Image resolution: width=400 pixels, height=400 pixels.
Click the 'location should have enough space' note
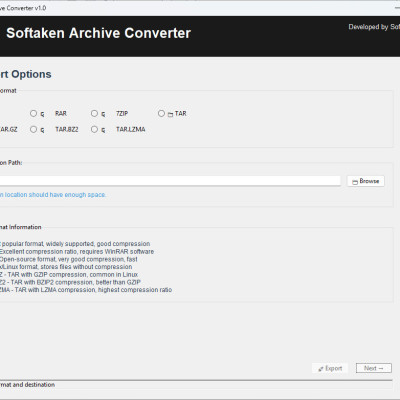tap(53, 195)
